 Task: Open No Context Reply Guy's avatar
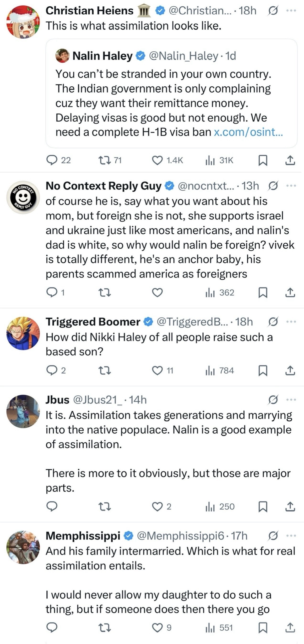23,198
